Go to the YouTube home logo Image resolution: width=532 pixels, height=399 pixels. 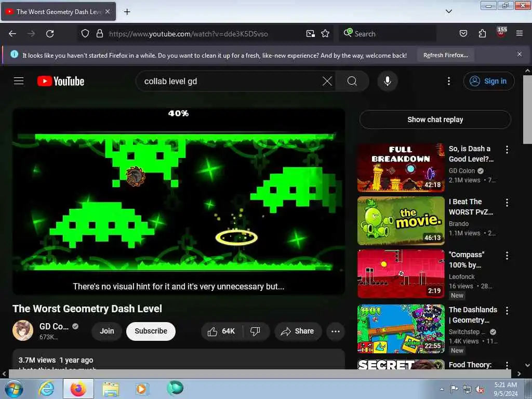pyautogui.click(x=61, y=81)
